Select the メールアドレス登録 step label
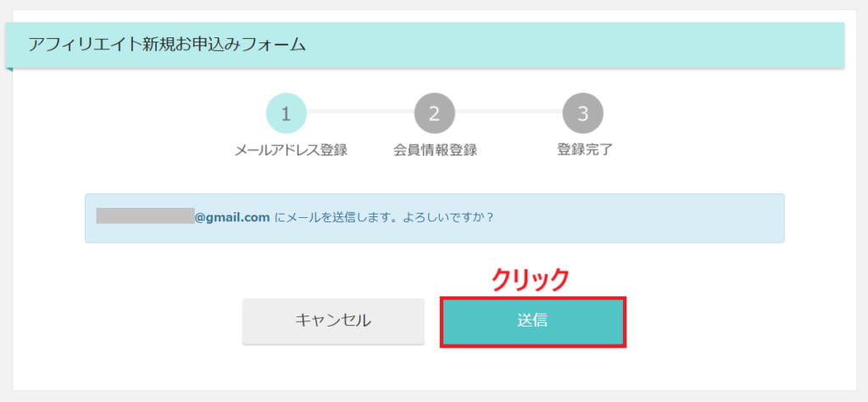868x402 pixels. point(291,150)
